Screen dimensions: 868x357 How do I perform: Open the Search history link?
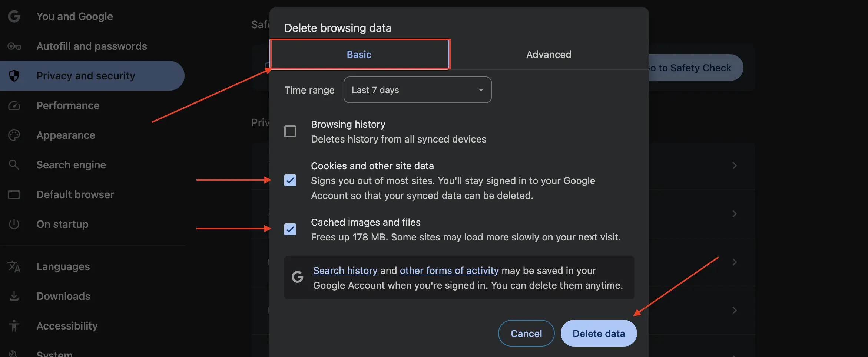click(x=345, y=270)
